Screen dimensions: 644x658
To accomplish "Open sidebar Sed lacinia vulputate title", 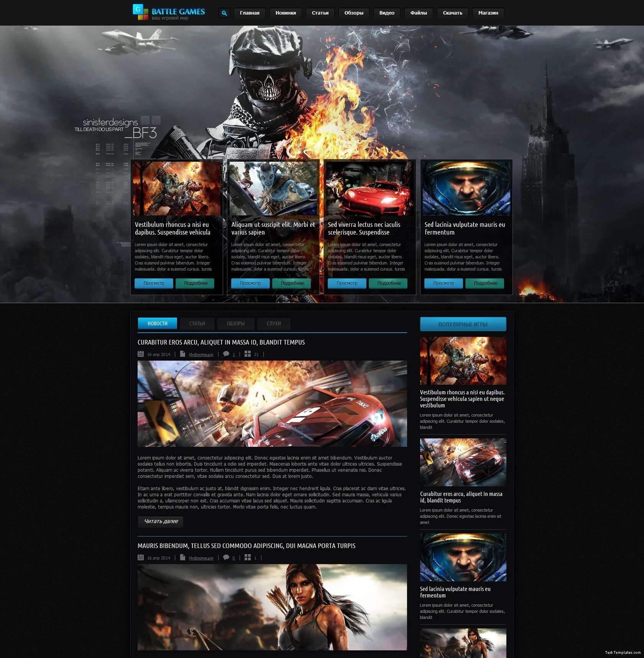I will (x=455, y=592).
